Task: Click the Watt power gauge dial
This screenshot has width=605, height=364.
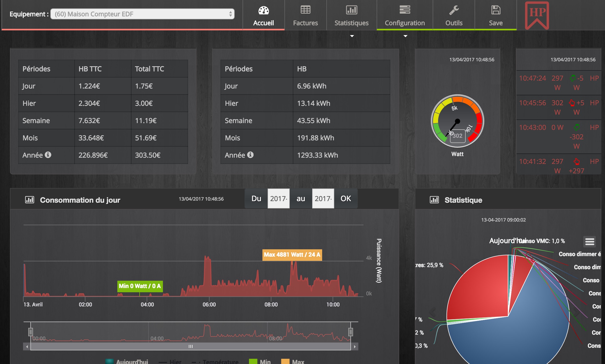Action: pos(457,121)
